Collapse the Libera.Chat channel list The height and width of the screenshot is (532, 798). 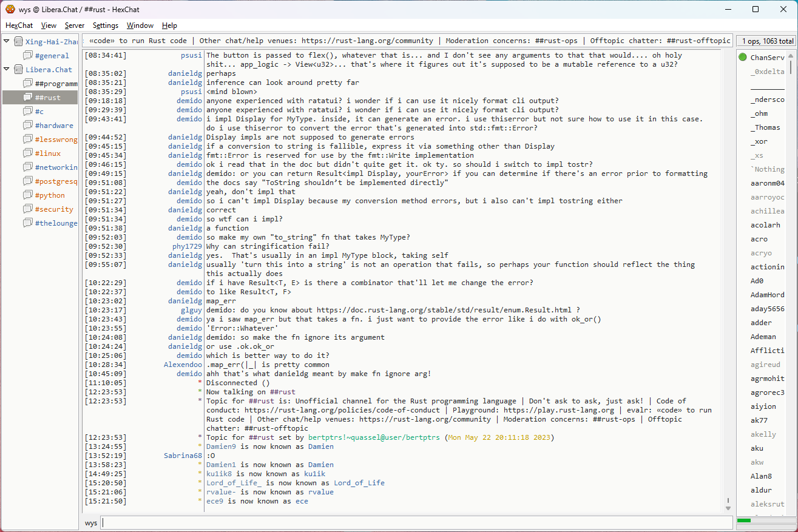[x=7, y=70]
